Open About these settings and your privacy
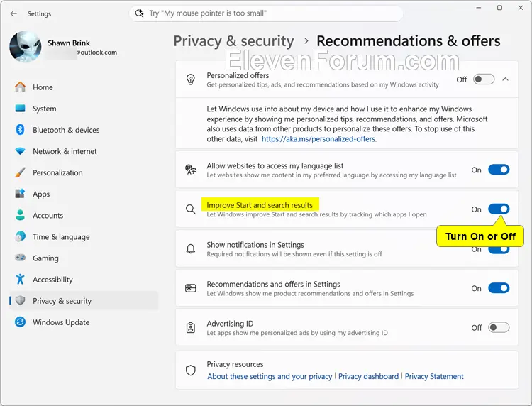The height and width of the screenshot is (406, 532). [270, 376]
